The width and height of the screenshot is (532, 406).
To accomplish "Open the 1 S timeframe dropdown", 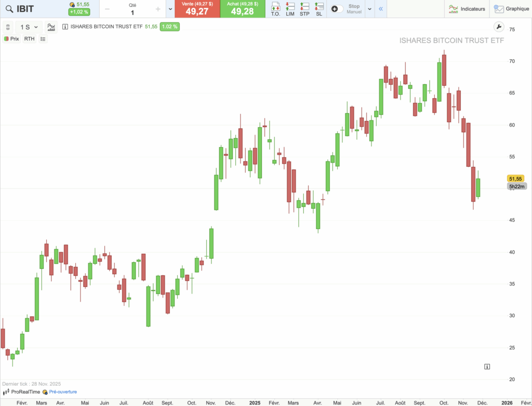I will [29, 26].
